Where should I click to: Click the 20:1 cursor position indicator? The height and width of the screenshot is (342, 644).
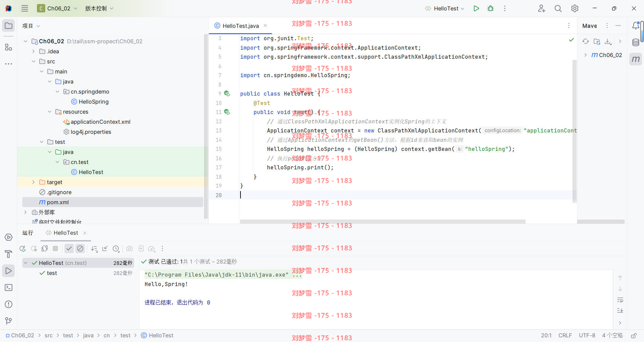pyautogui.click(x=546, y=336)
